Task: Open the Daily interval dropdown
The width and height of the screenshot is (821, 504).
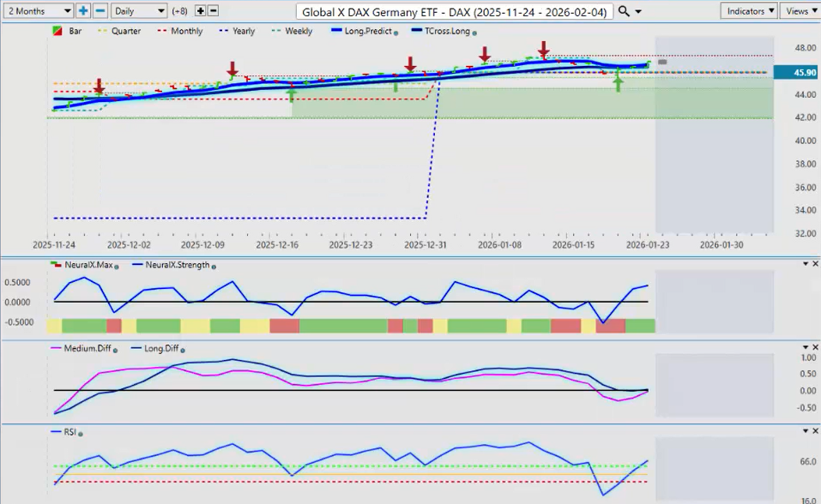Action: (138, 11)
